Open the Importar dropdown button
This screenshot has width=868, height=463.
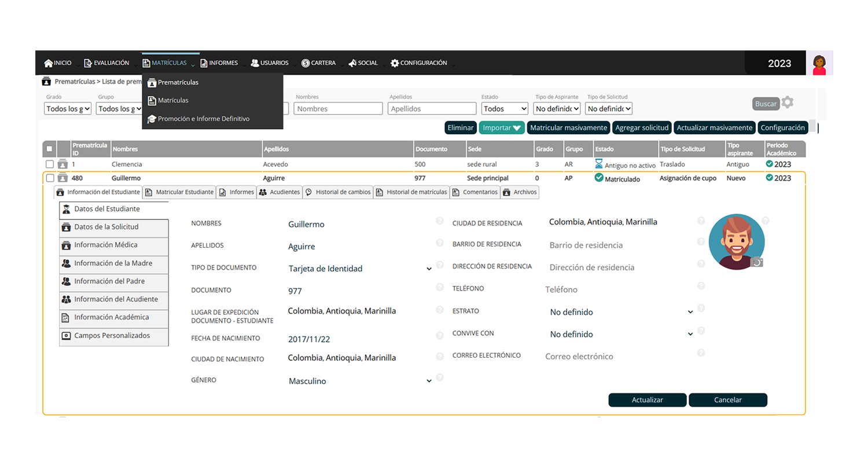coord(502,128)
